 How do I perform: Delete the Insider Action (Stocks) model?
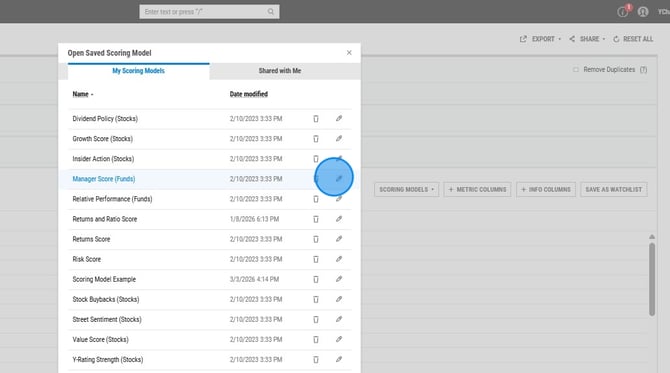316,159
